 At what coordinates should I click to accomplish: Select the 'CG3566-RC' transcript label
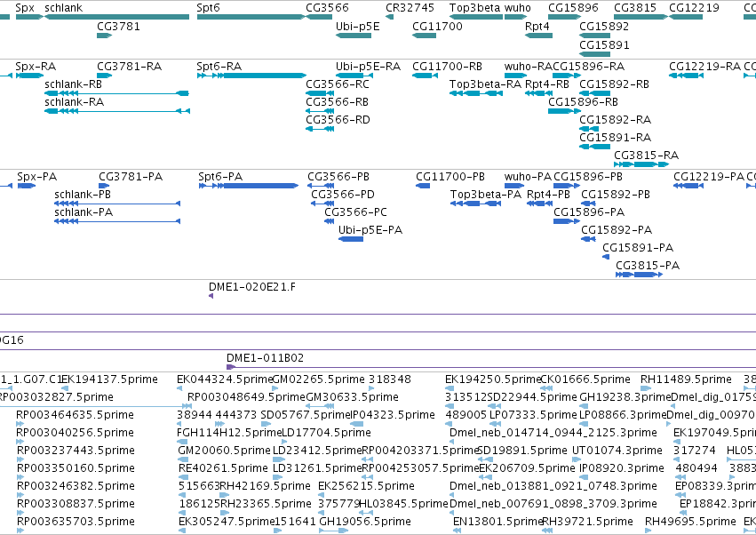(x=338, y=84)
